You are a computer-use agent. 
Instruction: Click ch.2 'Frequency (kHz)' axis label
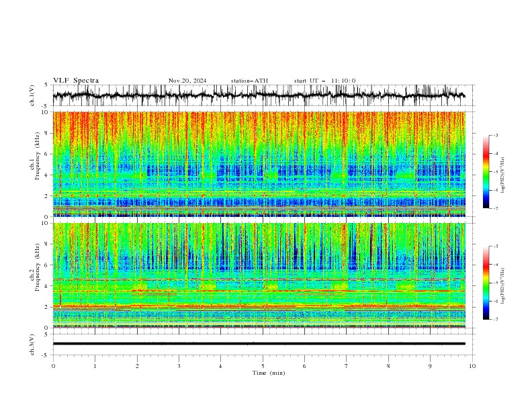coord(38,267)
